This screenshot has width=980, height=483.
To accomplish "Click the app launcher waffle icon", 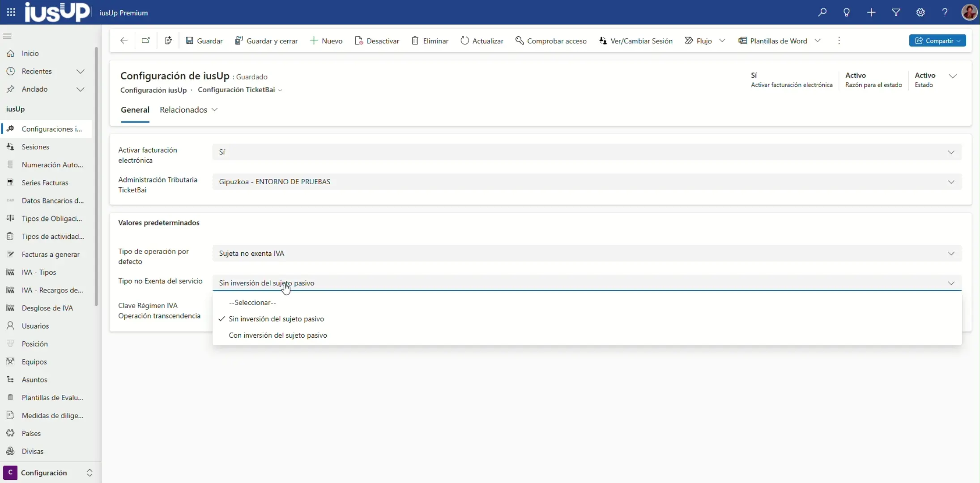I will tap(11, 13).
